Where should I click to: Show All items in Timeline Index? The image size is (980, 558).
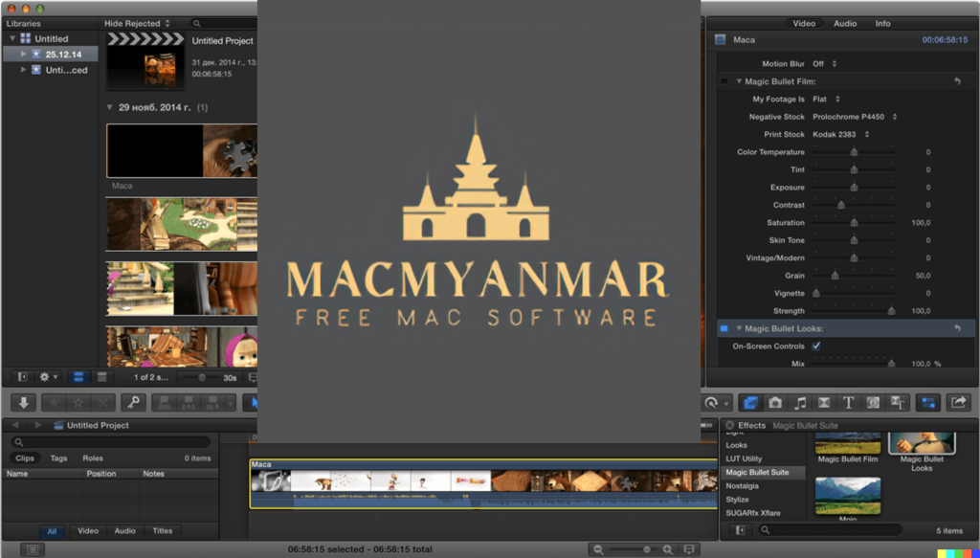(x=52, y=531)
